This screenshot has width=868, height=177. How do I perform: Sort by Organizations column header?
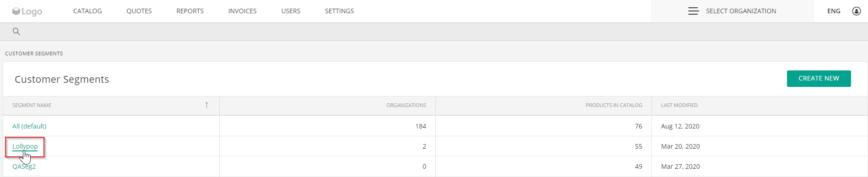(x=406, y=105)
